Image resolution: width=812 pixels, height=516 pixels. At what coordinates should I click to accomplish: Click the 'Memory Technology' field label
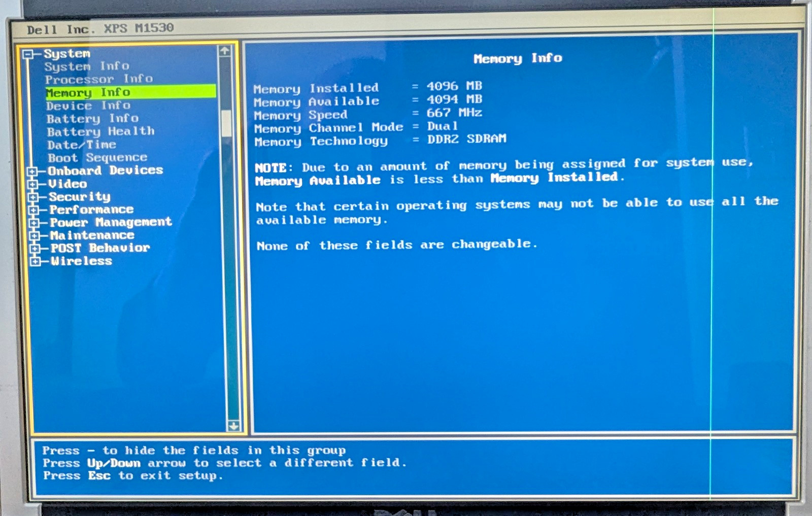coord(321,142)
